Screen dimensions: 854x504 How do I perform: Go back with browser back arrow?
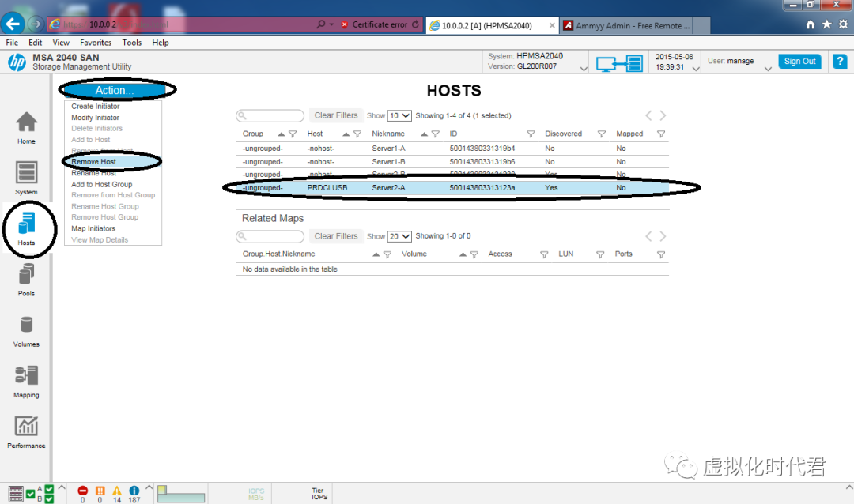[13, 24]
